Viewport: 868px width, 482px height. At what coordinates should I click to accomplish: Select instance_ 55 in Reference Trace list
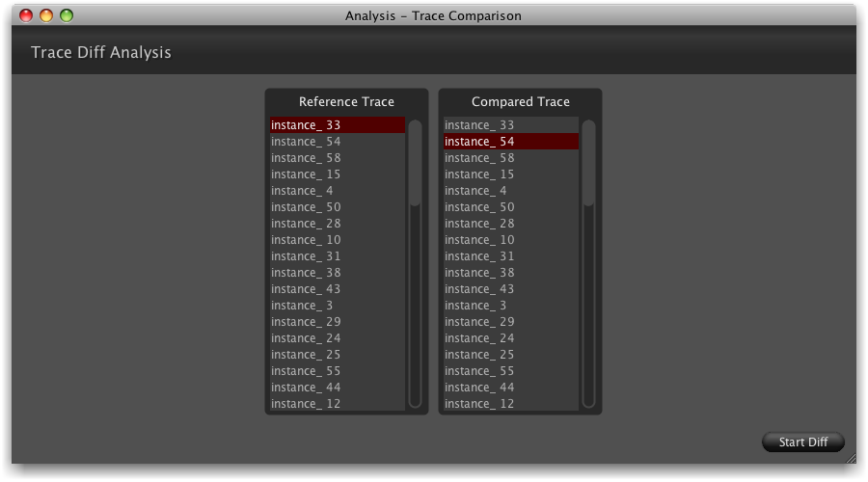point(337,371)
